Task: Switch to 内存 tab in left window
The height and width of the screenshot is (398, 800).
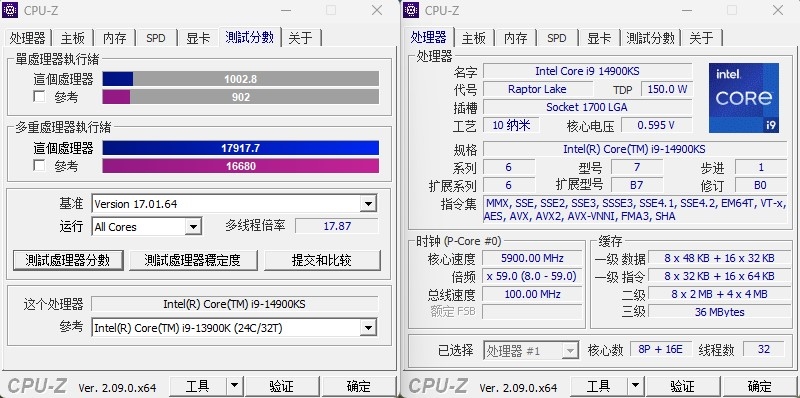Action: point(114,38)
